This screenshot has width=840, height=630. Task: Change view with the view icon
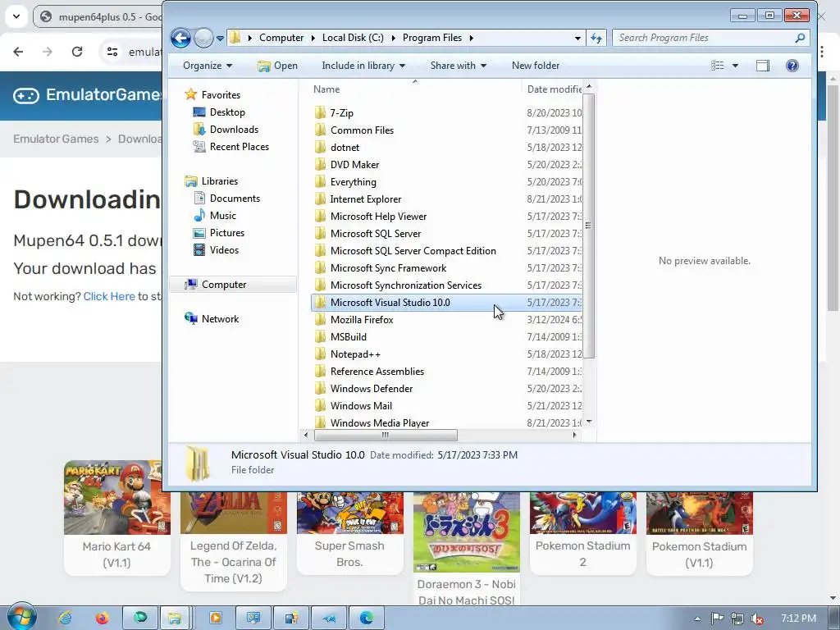point(717,66)
